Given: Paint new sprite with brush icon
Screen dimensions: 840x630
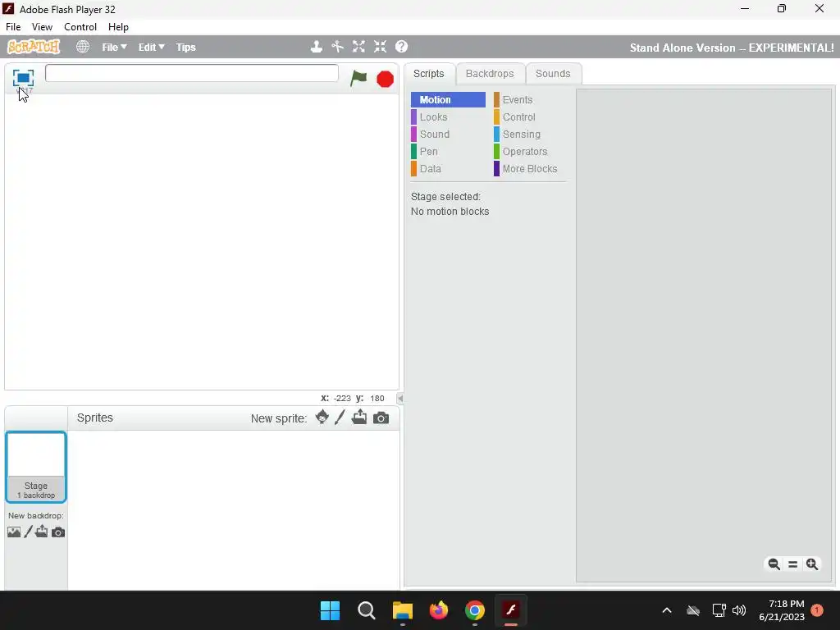Looking at the screenshot, I should pos(340,418).
